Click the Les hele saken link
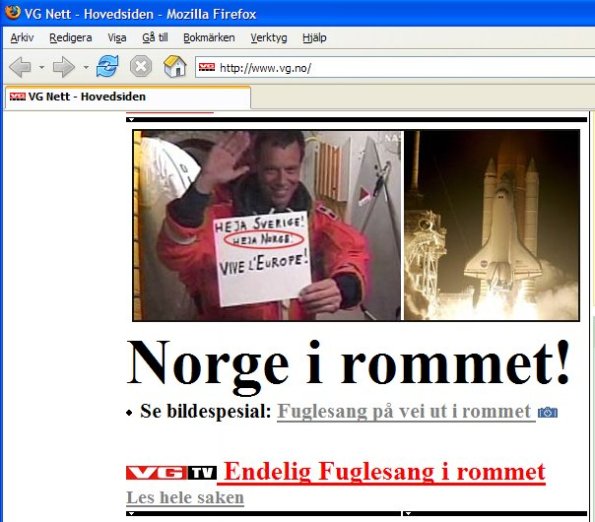The width and height of the screenshot is (595, 522). (185, 497)
